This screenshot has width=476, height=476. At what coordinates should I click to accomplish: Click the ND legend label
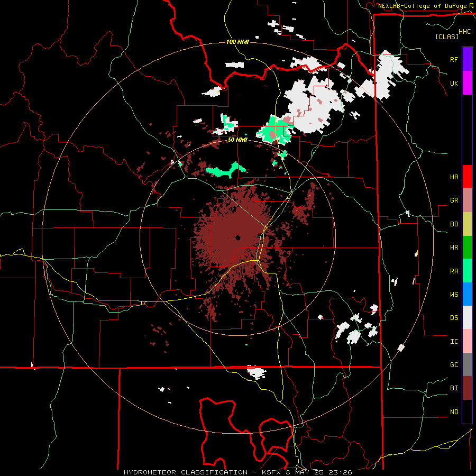click(x=454, y=412)
